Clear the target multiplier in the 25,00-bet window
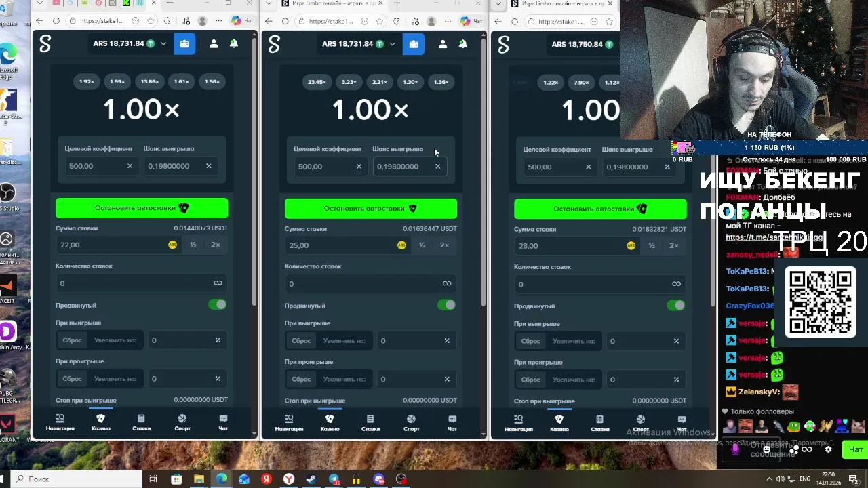This screenshot has width=868, height=488. click(359, 167)
